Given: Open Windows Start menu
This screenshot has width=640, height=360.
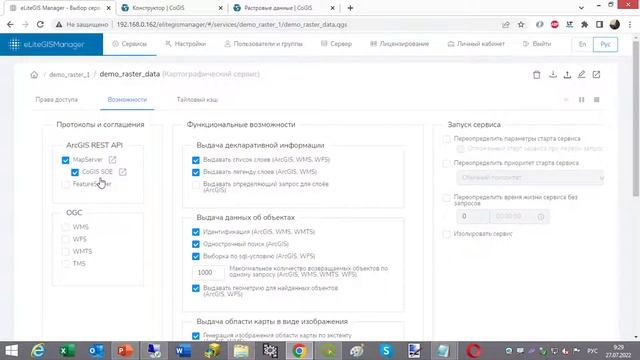Looking at the screenshot, I should (x=11, y=351).
